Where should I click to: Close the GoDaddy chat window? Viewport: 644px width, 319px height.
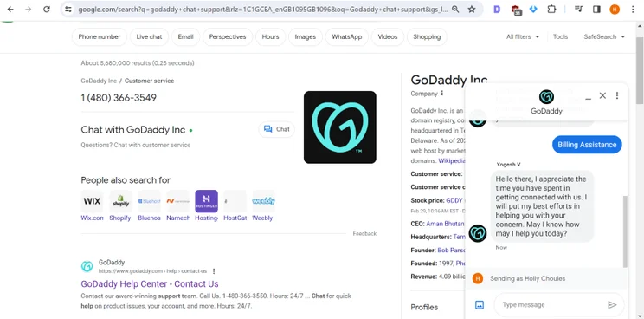click(x=602, y=95)
